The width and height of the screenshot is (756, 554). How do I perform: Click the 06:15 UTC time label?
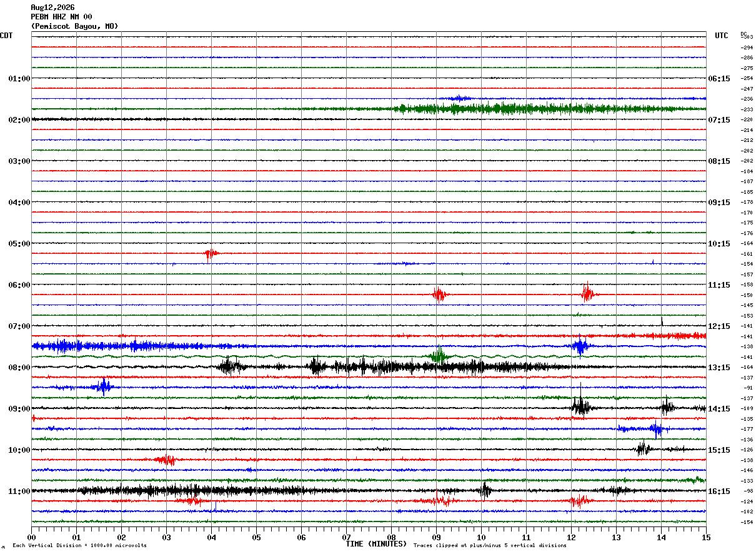pos(719,79)
